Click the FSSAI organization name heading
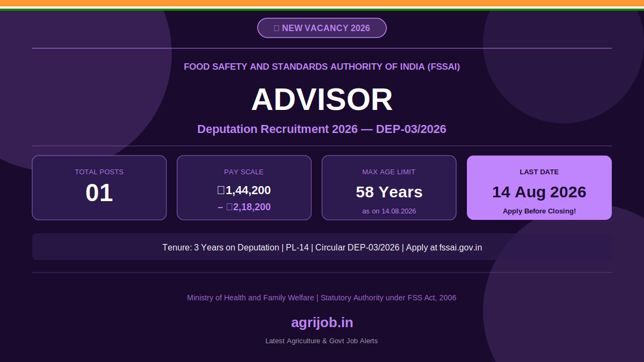The image size is (644, 362). pyautogui.click(x=322, y=67)
